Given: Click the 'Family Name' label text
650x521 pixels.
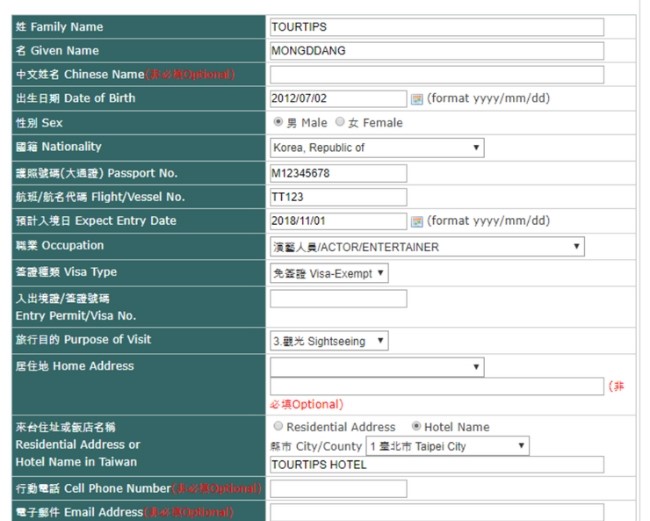Looking at the screenshot, I should click(67, 27).
